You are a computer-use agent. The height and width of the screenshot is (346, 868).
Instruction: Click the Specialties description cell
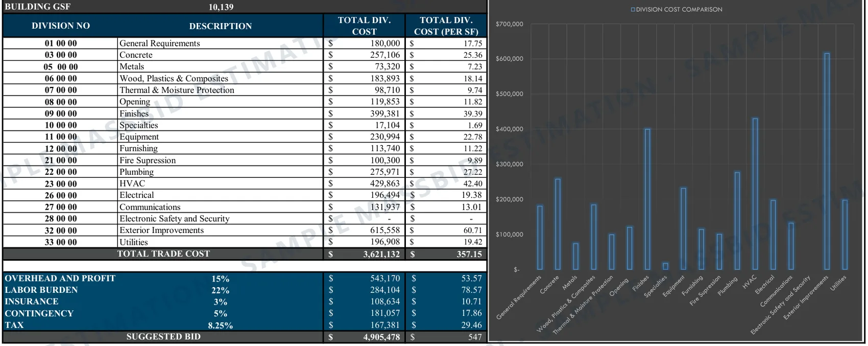tap(220, 125)
